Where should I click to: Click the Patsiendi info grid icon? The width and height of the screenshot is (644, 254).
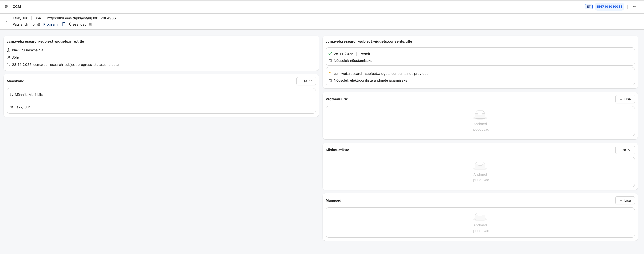point(38,24)
